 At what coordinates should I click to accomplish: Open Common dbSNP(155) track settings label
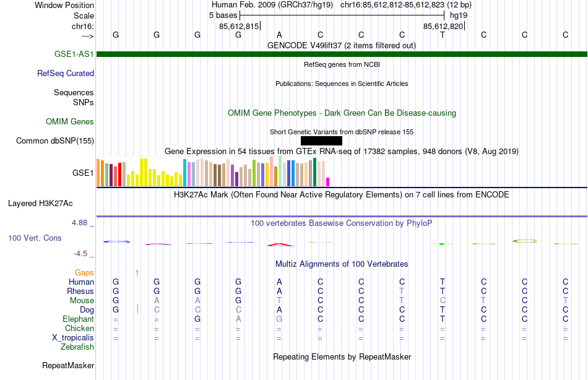(x=55, y=140)
